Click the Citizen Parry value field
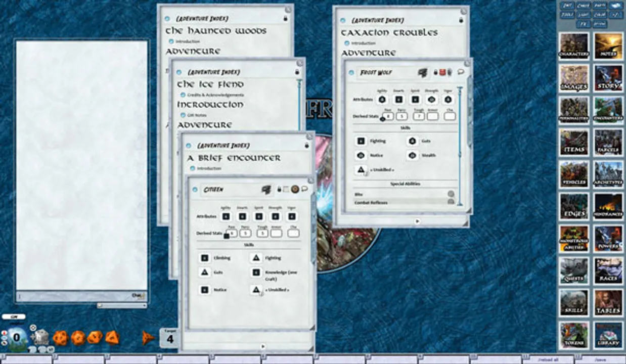Screen dimensions: 626x364 point(245,233)
